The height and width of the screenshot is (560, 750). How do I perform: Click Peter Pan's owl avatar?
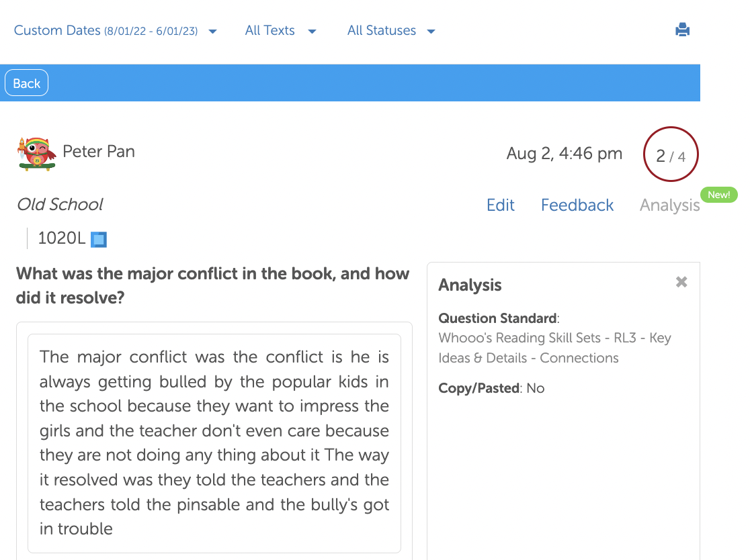coord(36,153)
